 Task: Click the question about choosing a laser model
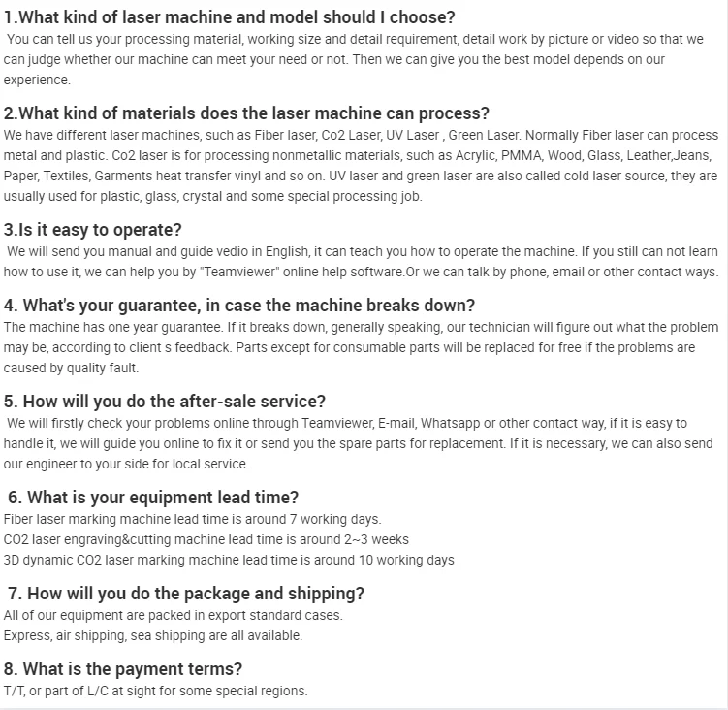coord(230,16)
